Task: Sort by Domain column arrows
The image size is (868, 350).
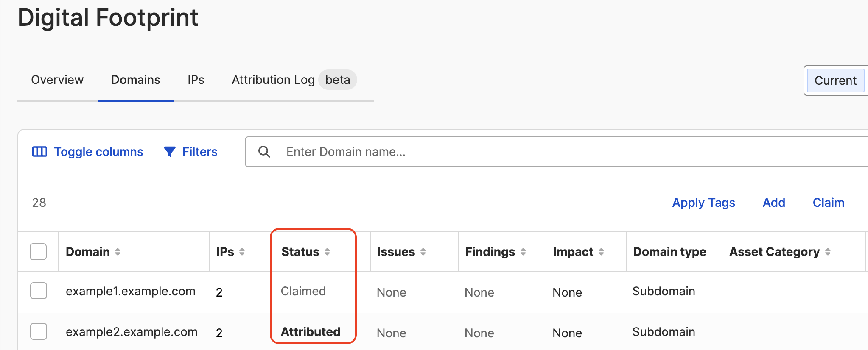Action: [118, 252]
